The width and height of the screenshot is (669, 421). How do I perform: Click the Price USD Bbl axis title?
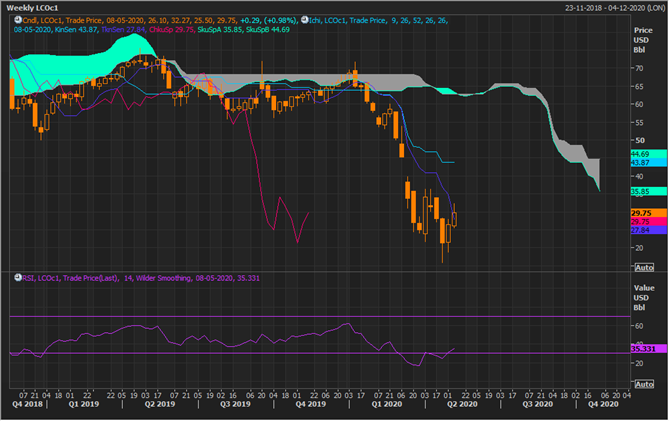(643, 40)
